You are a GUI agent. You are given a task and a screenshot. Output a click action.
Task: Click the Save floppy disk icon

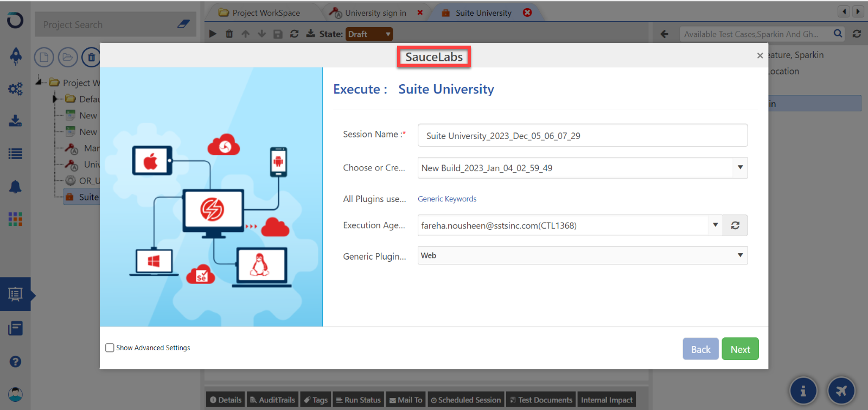(x=278, y=34)
